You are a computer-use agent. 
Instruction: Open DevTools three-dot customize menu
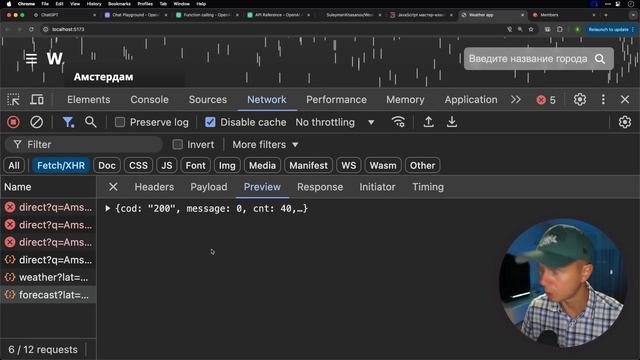tap(603, 100)
